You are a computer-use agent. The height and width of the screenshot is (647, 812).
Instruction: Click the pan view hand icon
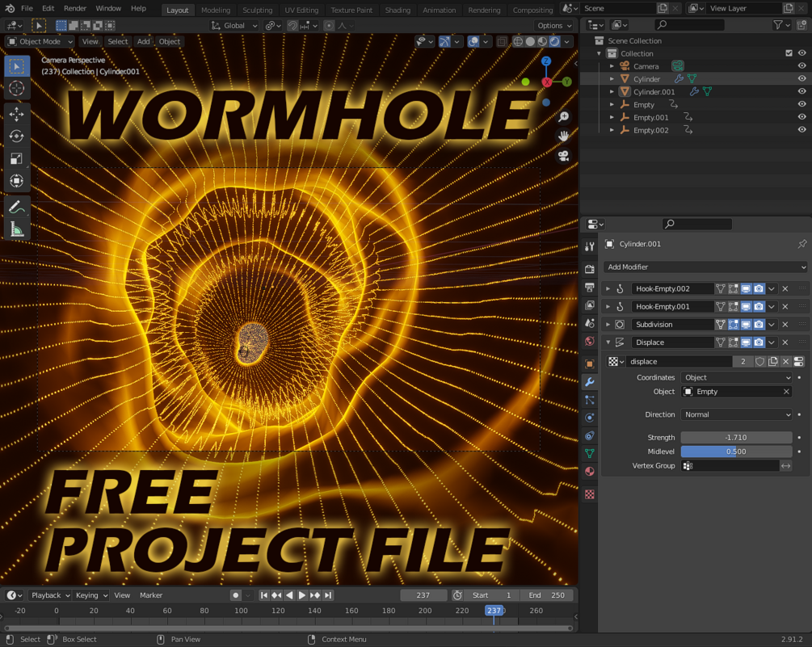coord(563,137)
